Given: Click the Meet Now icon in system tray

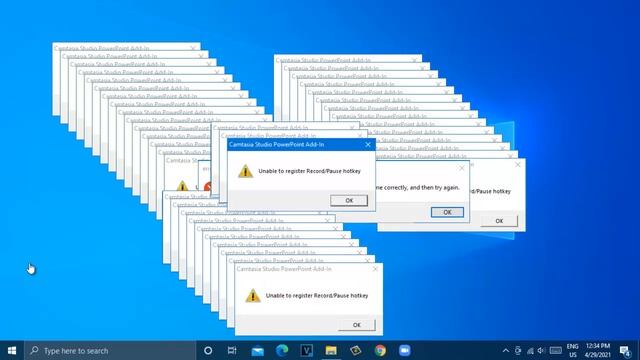Looking at the screenshot, I should [518, 351].
